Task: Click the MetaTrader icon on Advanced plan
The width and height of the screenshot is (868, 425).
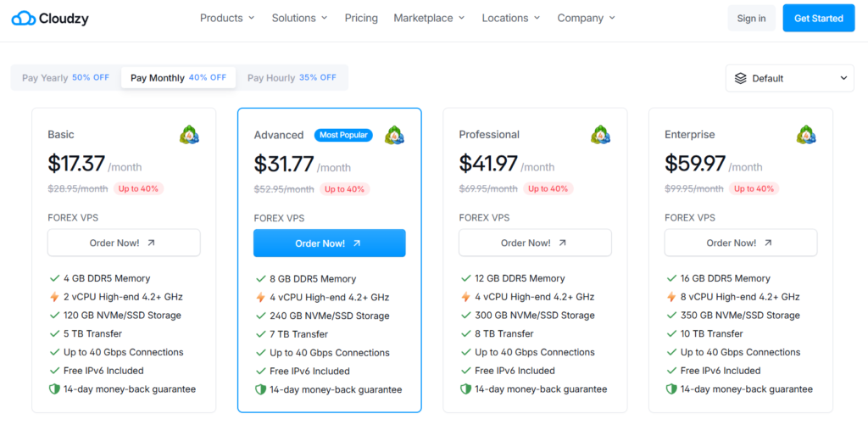Action: pyautogui.click(x=394, y=135)
